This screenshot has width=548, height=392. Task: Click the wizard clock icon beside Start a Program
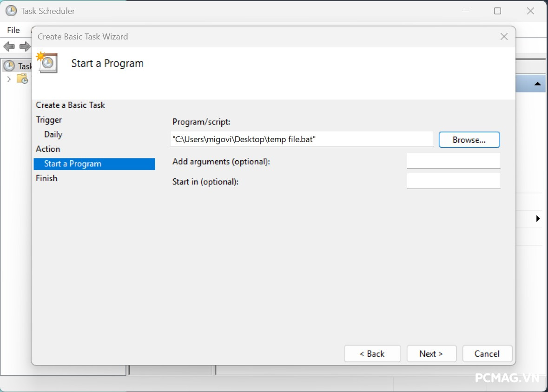tap(47, 63)
